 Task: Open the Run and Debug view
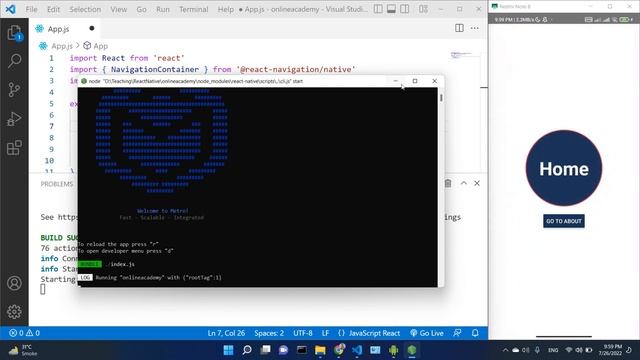click(14, 119)
